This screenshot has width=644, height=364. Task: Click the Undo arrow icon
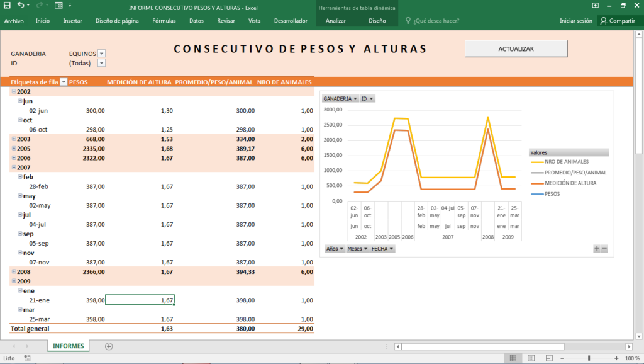pyautogui.click(x=21, y=5)
